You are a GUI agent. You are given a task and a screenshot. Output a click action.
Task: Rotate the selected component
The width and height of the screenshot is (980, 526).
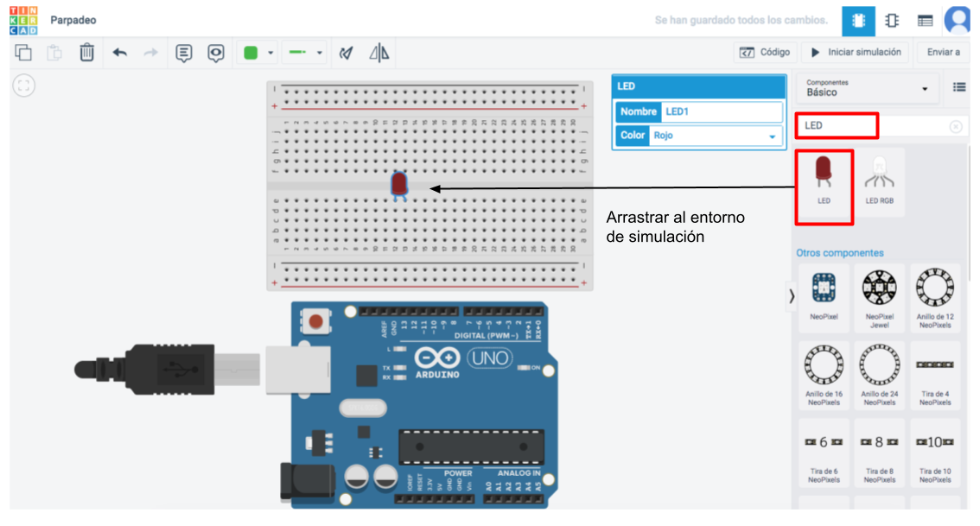click(x=346, y=53)
